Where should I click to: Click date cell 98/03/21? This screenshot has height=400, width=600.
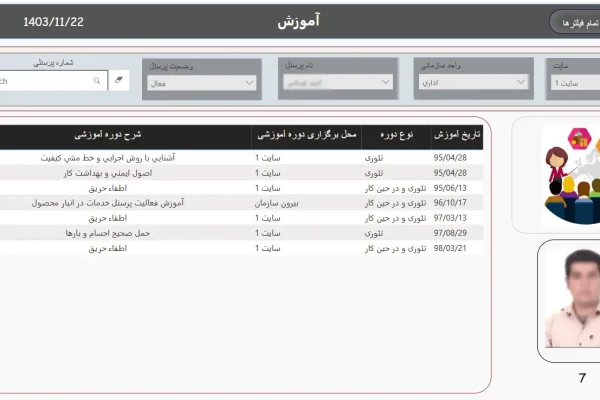pyautogui.click(x=450, y=248)
